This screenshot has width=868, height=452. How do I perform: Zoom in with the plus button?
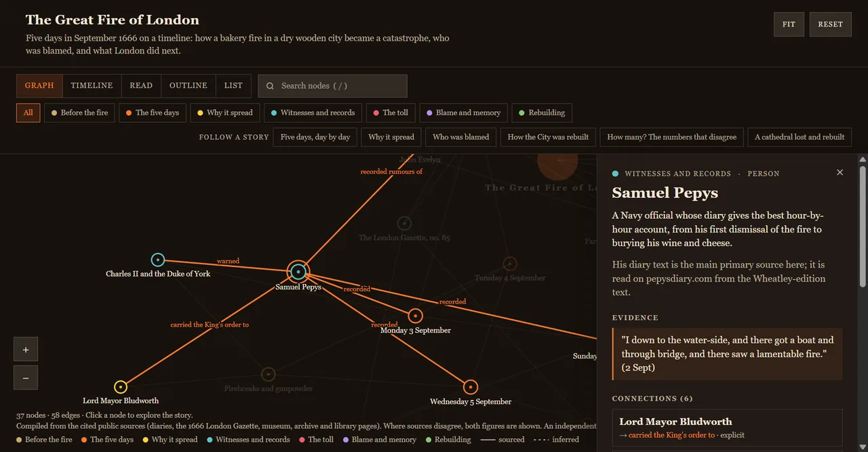26,350
